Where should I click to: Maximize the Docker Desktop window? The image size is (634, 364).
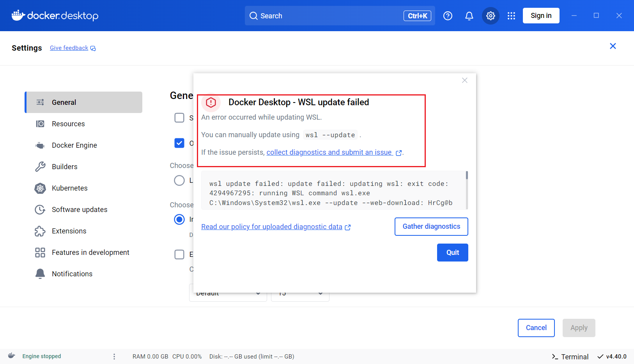(x=596, y=16)
